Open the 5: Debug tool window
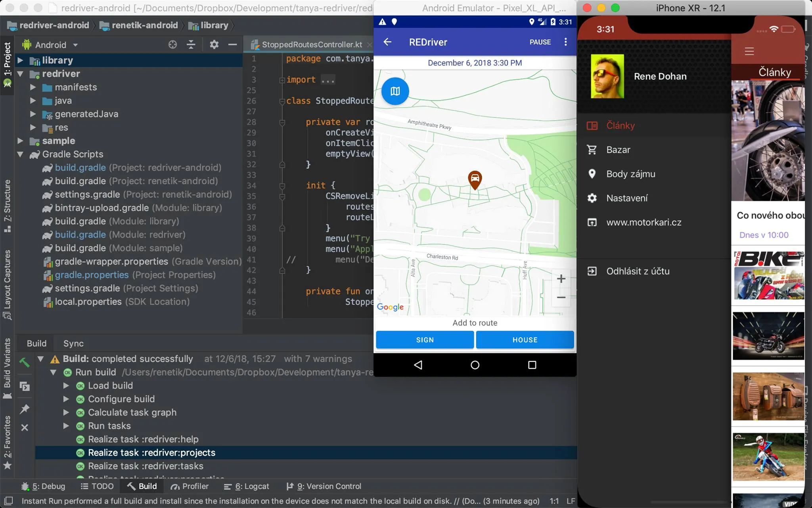The height and width of the screenshot is (508, 812). tap(43, 486)
